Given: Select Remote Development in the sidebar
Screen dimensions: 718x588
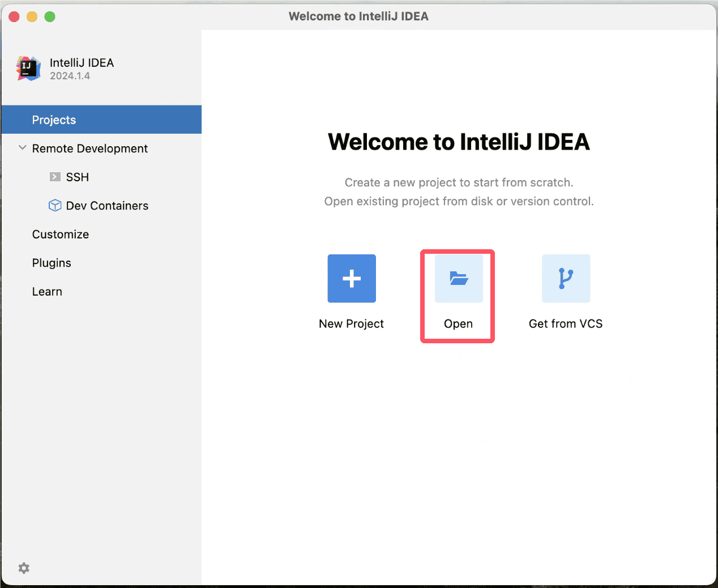Looking at the screenshot, I should click(x=90, y=148).
